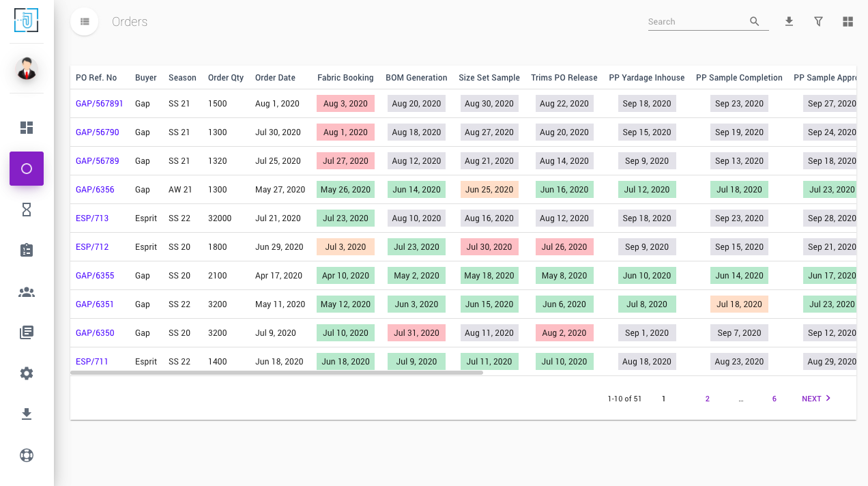Open the clipboard tasks icon in the sidebar
This screenshot has width=868, height=486.
click(x=27, y=251)
